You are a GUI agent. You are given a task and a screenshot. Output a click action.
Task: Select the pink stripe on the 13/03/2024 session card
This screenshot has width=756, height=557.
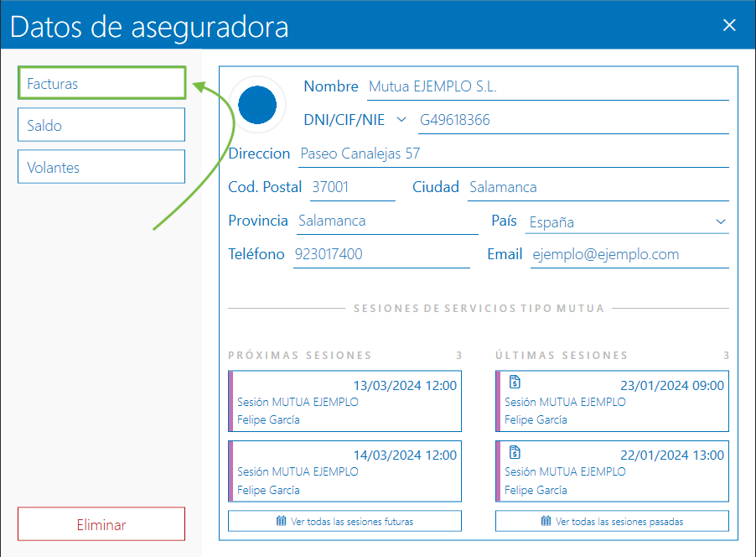tap(230, 401)
